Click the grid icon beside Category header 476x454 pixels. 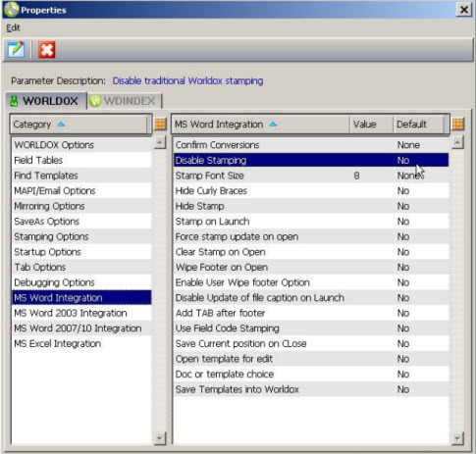pos(160,125)
